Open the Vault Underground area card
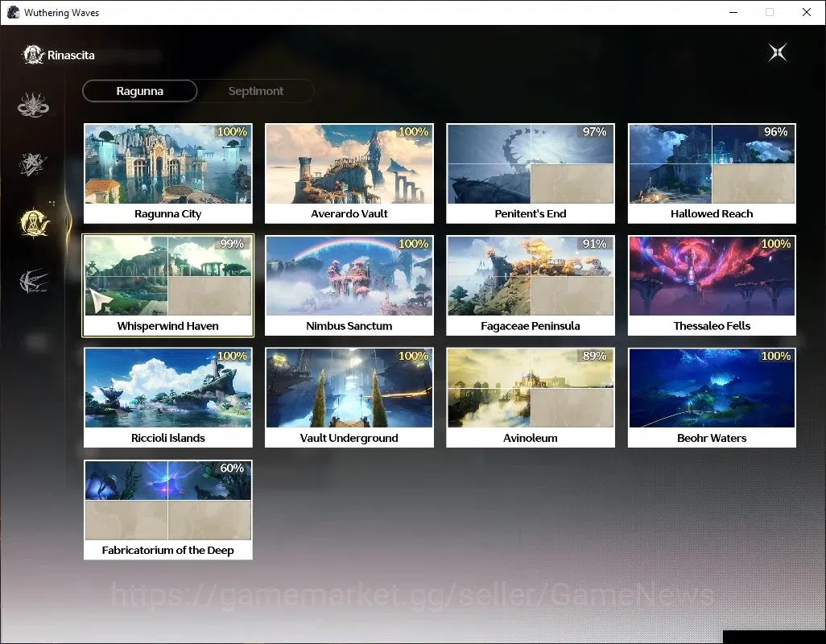The width and height of the screenshot is (826, 644). (349, 398)
